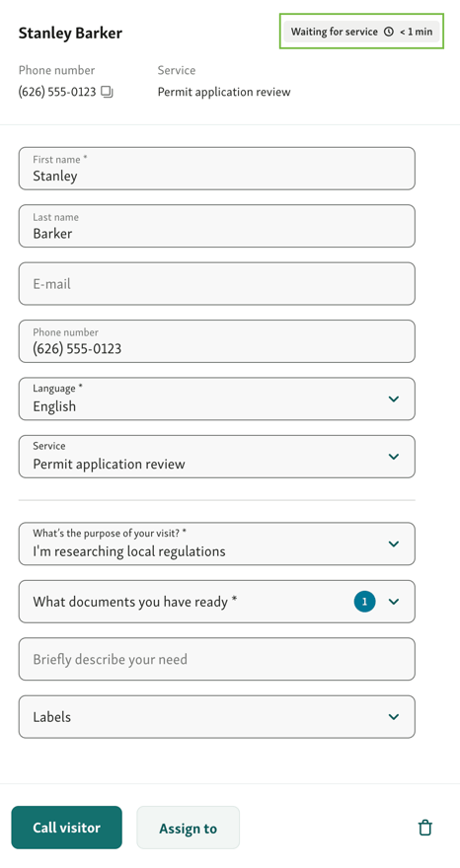Click the E-mail input field
The image size is (460, 868).
point(217,283)
